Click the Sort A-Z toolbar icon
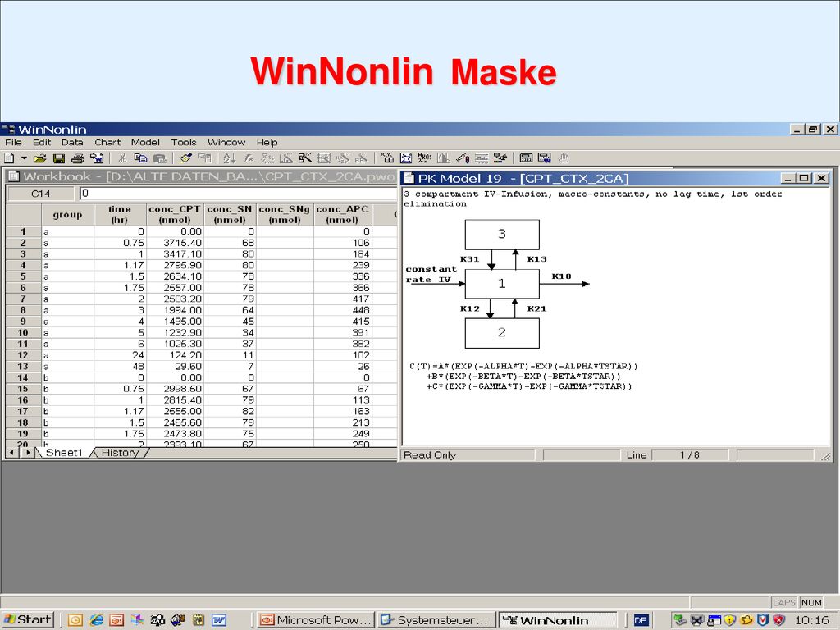The width and height of the screenshot is (840, 630). (x=230, y=158)
